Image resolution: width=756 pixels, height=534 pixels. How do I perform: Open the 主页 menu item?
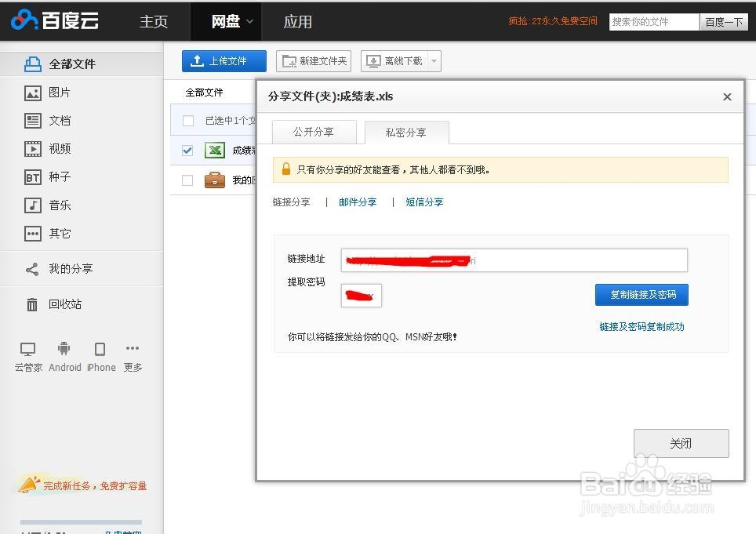[x=154, y=21]
